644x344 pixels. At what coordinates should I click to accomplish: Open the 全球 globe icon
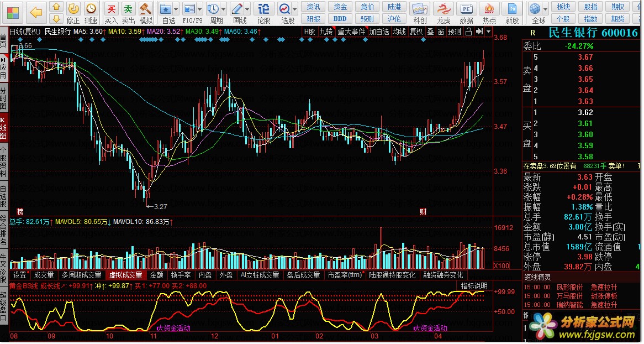tap(535, 9)
